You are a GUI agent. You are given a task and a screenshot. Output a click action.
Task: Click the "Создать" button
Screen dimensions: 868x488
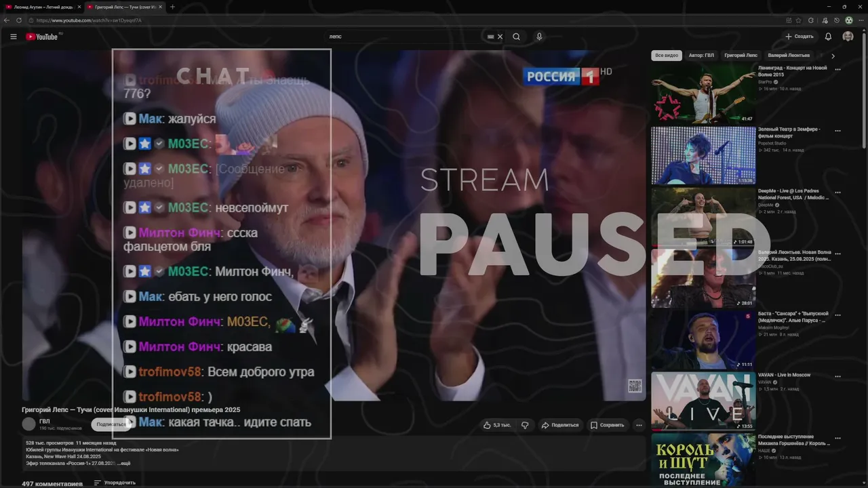[799, 37]
